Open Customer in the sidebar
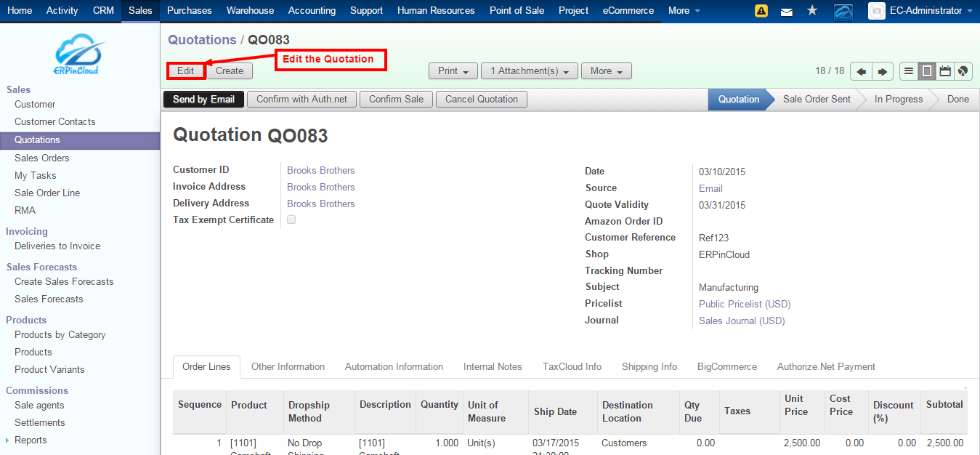 point(35,105)
